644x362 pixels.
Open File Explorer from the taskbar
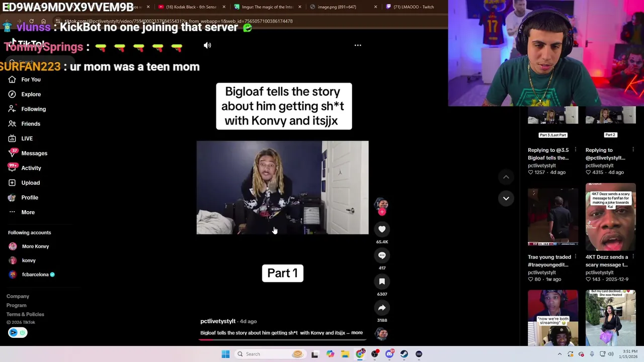tap(345, 354)
